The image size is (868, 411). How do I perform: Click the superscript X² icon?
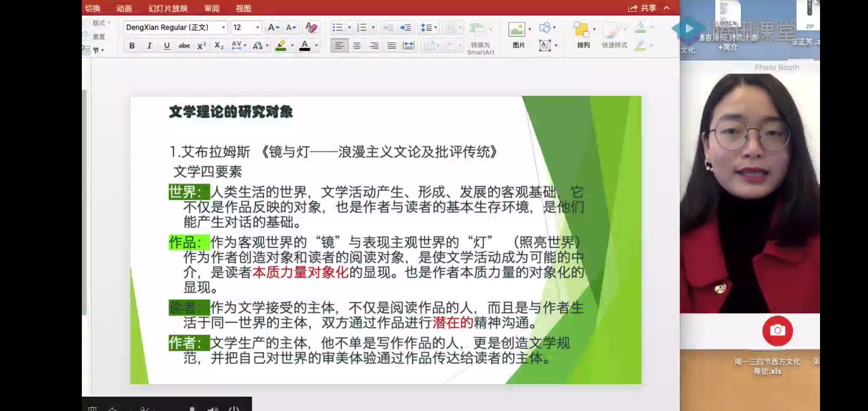tap(201, 46)
